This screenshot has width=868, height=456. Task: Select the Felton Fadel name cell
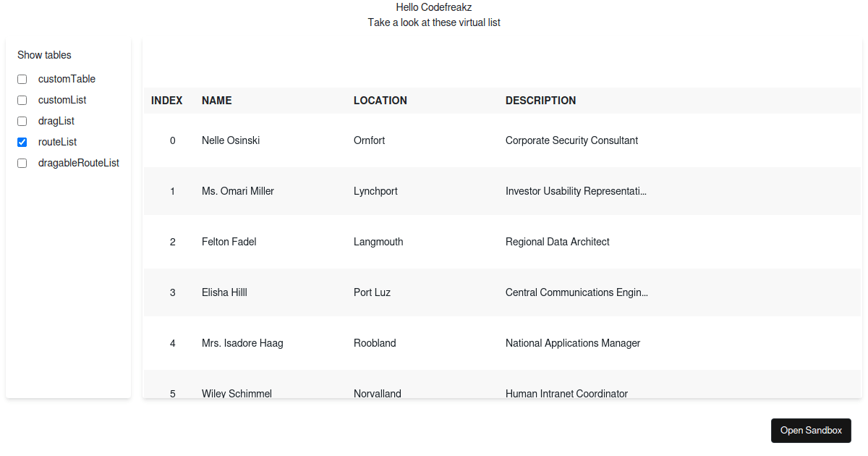229,242
